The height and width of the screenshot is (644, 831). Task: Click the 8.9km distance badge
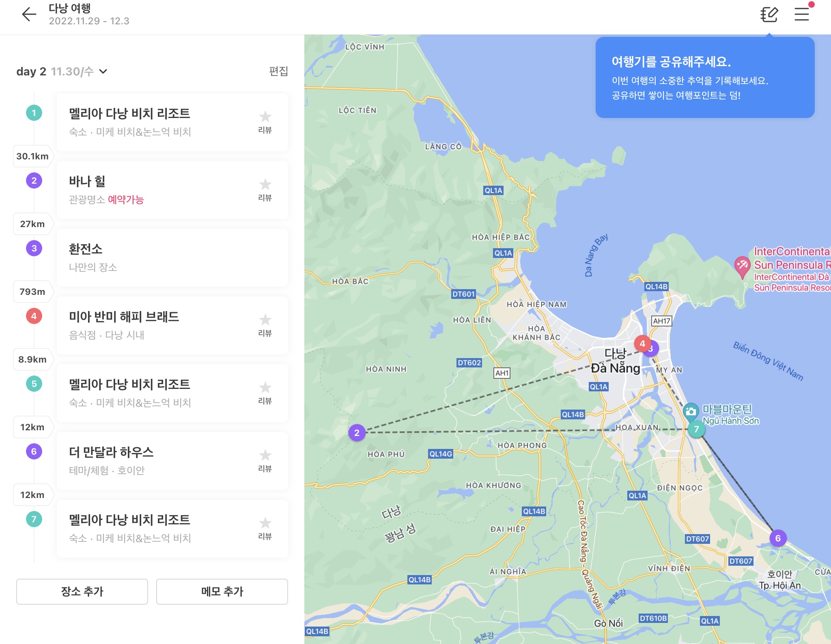(x=32, y=359)
